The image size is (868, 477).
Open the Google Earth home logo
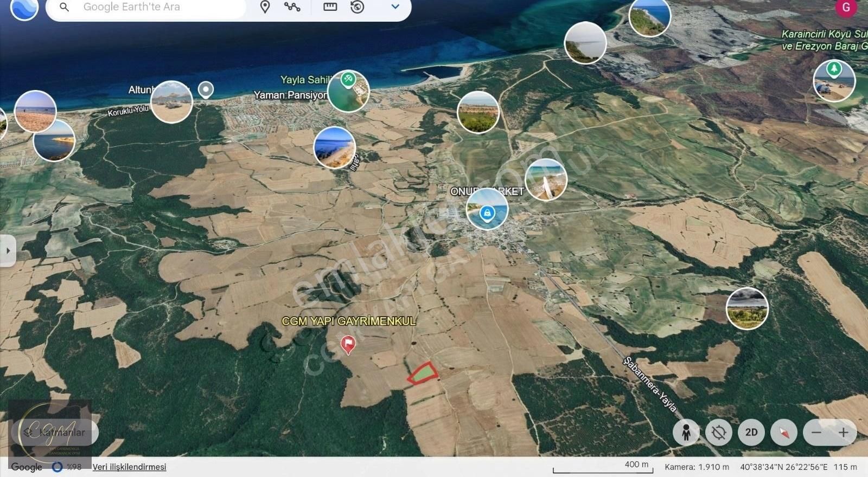pos(24,7)
